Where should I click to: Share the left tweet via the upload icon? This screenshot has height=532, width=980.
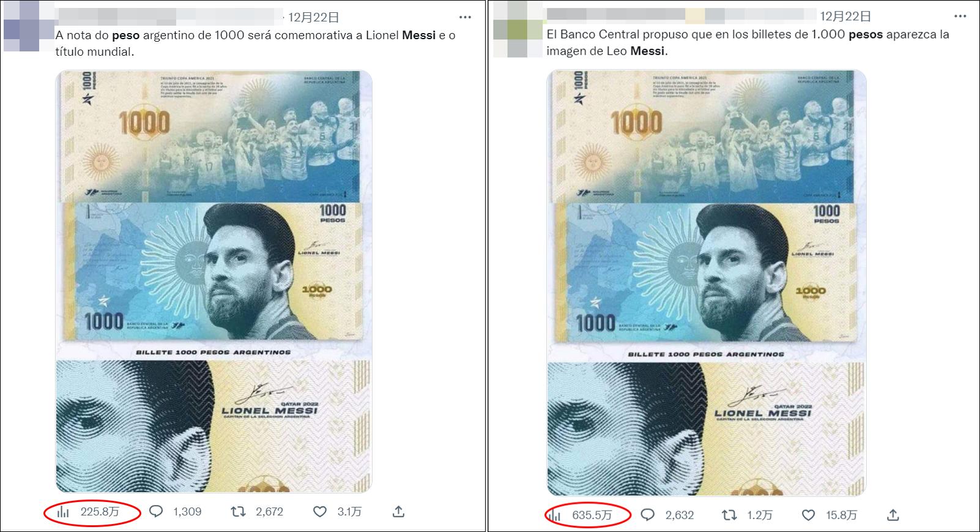398,512
